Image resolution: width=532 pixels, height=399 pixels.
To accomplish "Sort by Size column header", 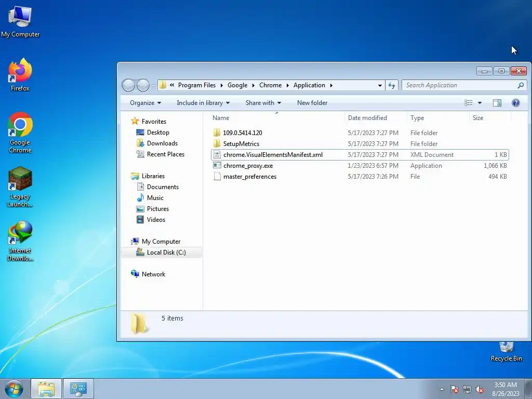I will [x=490, y=118].
